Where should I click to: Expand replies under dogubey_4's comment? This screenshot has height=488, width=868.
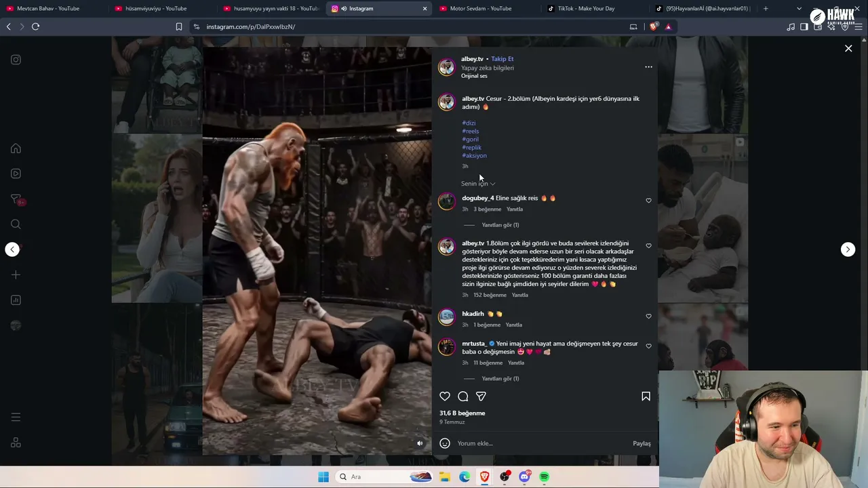click(500, 225)
